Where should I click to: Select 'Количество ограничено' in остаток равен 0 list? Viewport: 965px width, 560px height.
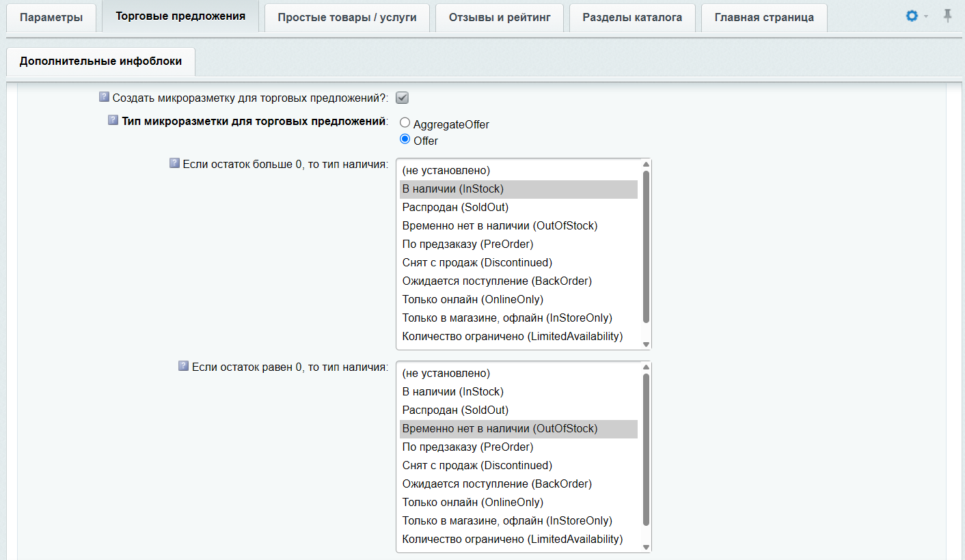(x=519, y=540)
